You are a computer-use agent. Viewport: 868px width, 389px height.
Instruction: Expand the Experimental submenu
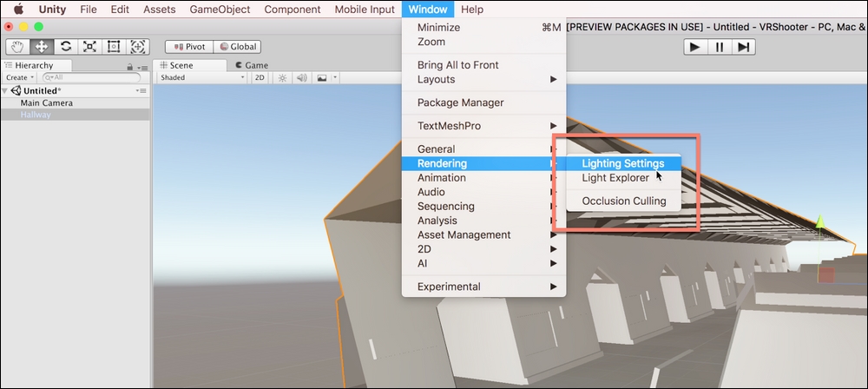pyautogui.click(x=483, y=287)
